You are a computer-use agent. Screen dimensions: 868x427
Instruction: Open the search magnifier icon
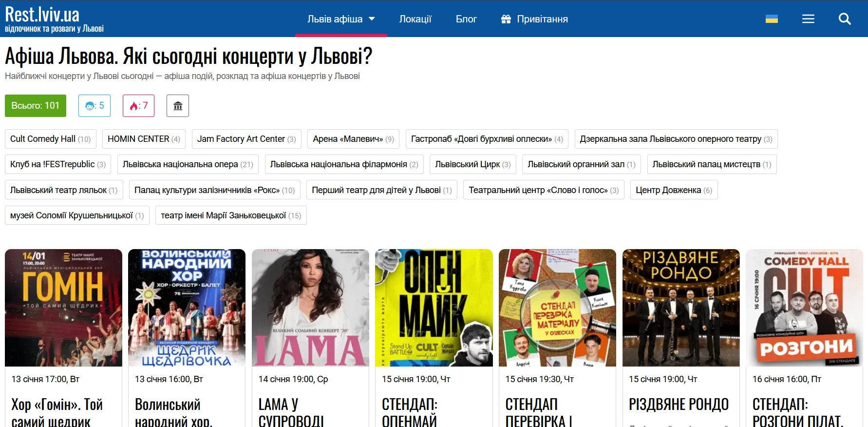845,19
